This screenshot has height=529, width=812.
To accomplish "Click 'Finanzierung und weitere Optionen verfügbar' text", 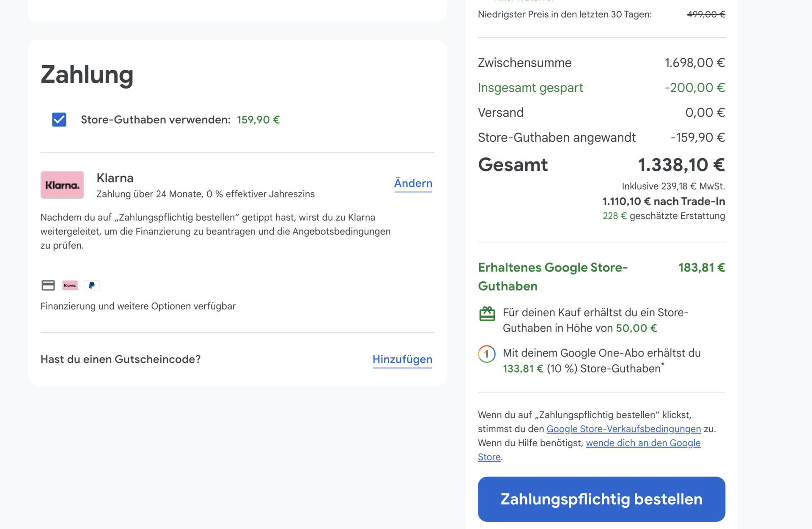I will coord(138,306).
